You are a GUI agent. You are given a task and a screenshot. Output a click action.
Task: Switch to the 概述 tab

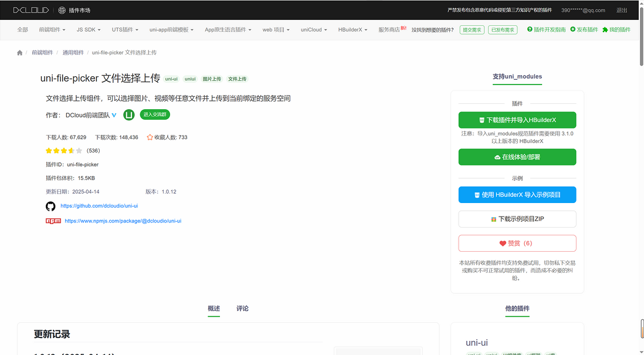[x=213, y=309]
